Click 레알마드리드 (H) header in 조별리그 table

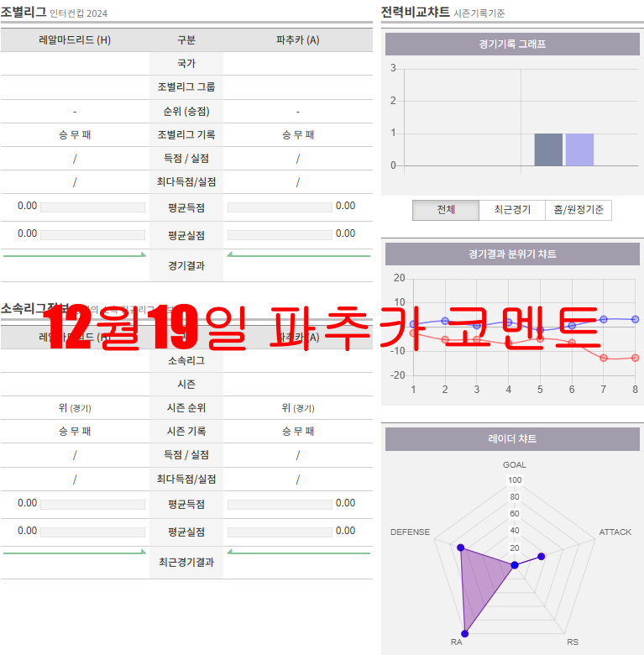tap(75, 40)
